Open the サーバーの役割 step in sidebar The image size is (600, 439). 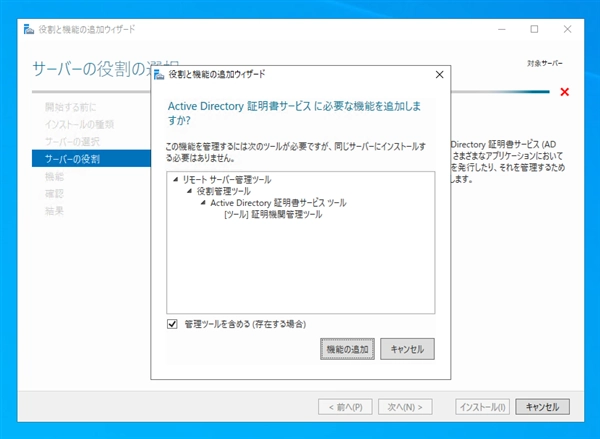coord(91,158)
